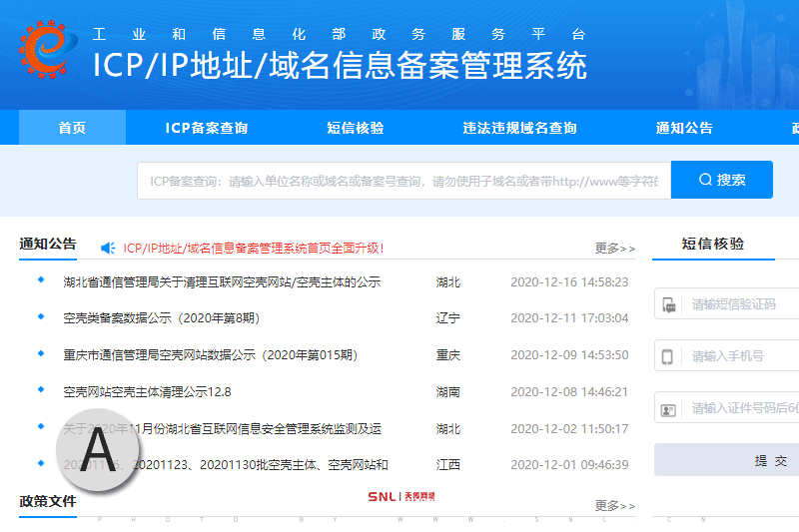This screenshot has width=799, height=532.
Task: Open 违法违规域名查询 tab
Action: click(x=519, y=128)
